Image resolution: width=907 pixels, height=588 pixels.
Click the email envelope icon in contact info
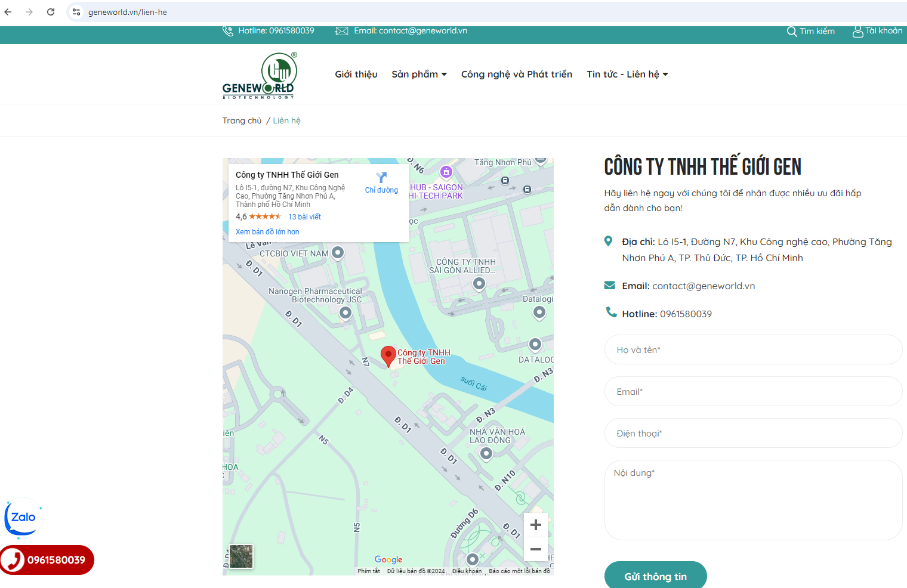tap(610, 285)
